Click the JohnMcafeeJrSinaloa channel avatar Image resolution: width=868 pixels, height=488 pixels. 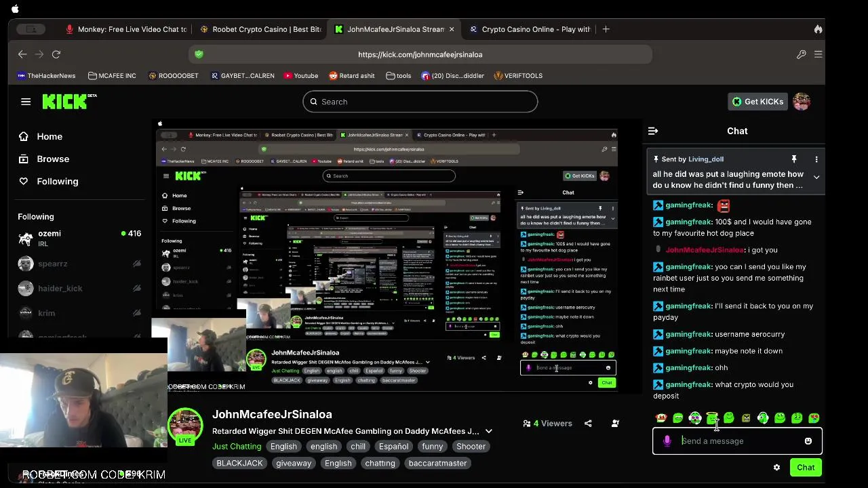click(x=184, y=424)
